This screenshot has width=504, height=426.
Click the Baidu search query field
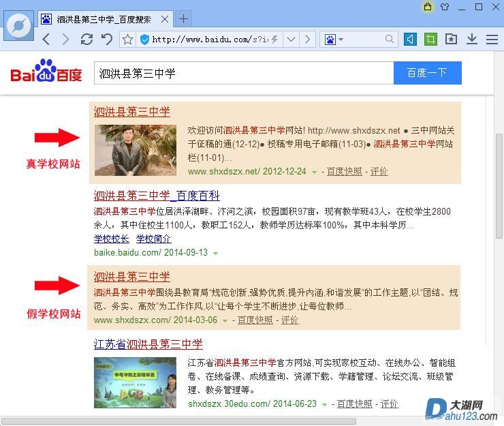[244, 73]
